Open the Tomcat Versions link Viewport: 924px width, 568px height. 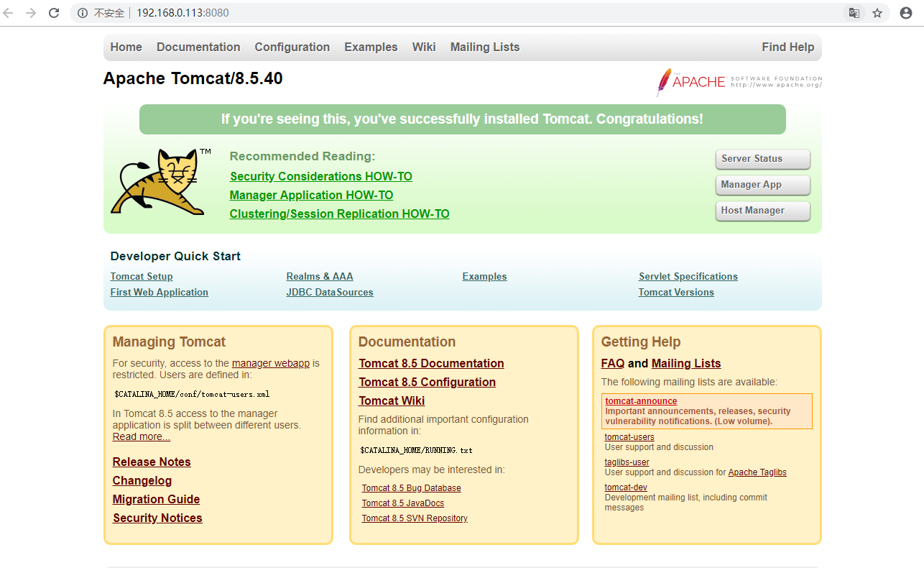pos(676,293)
